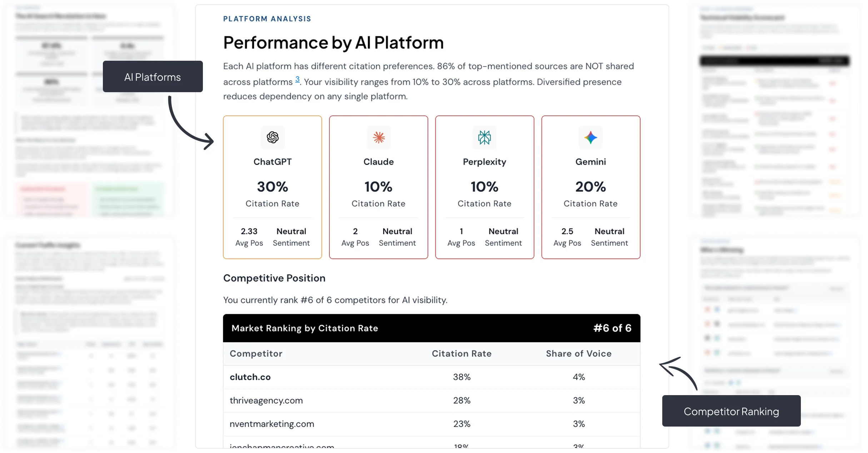Image resolution: width=868 pixels, height=453 pixels.
Task: Click the #6 of 6 ranking badge
Action: point(612,328)
